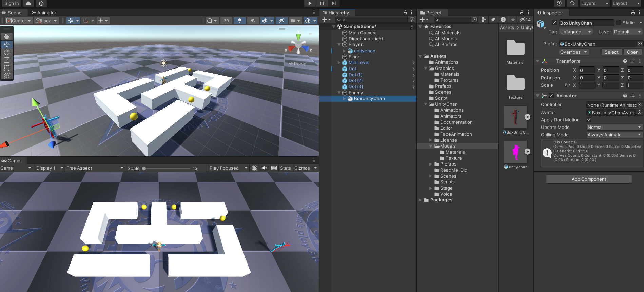Click the scene Gizmos globe icon

pos(308,21)
